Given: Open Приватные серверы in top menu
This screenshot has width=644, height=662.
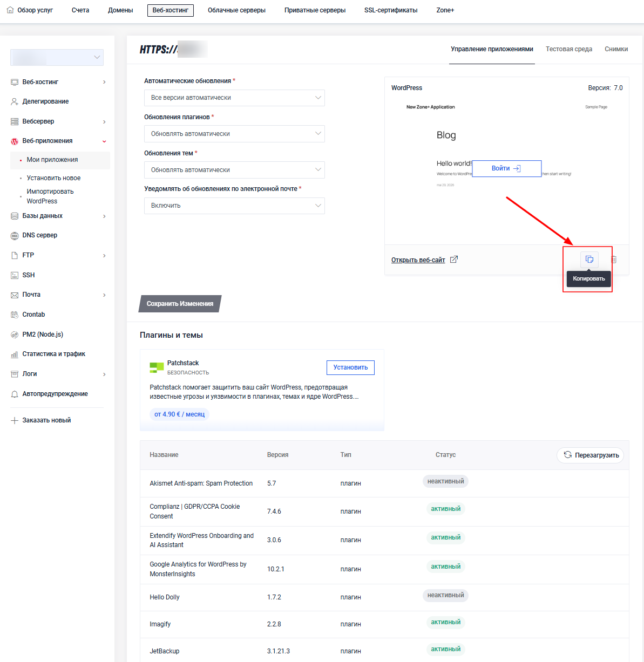Looking at the screenshot, I should [x=315, y=10].
